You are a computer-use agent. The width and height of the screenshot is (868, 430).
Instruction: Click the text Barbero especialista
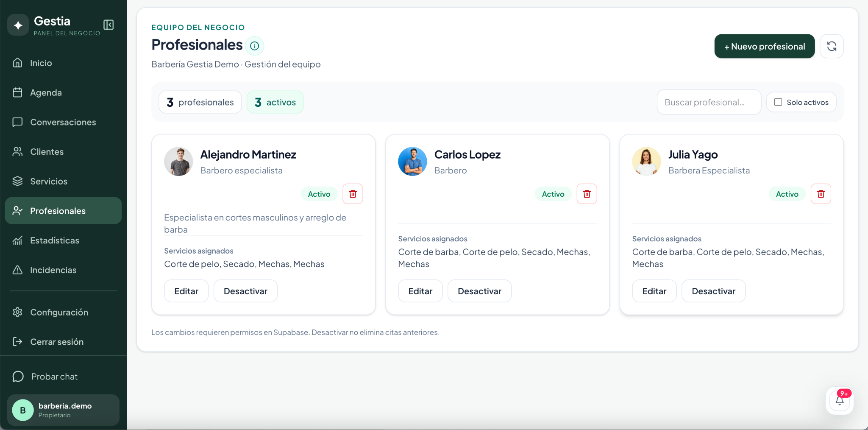241,170
